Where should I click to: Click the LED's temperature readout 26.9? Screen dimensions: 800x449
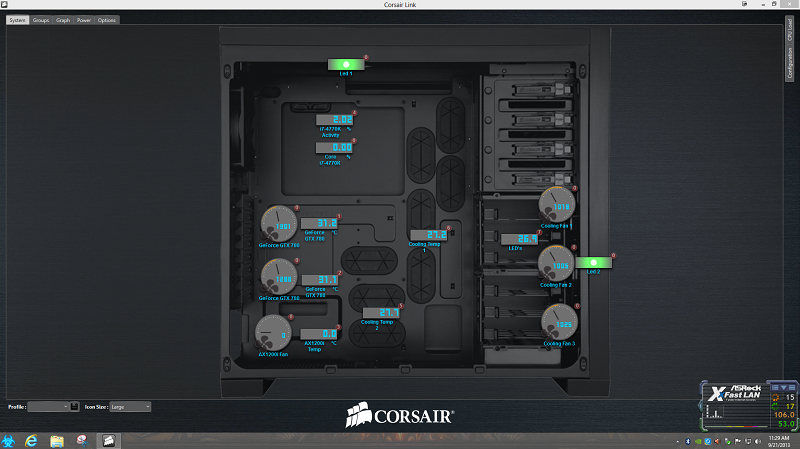[519, 239]
